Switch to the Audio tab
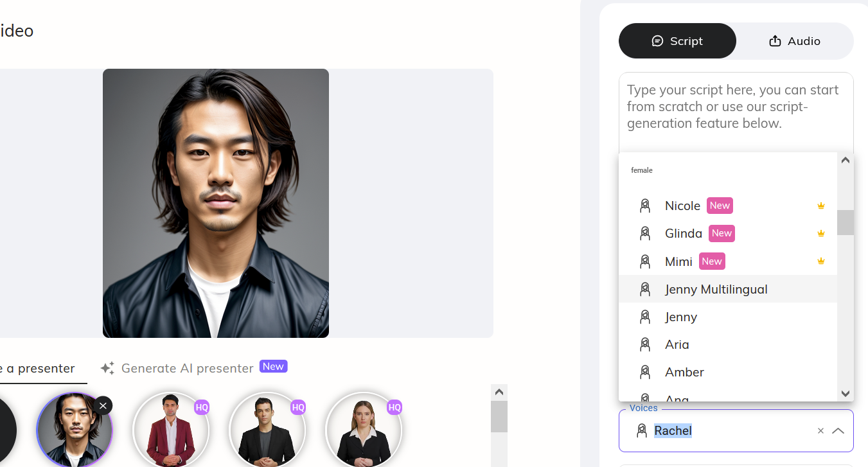Screen dimensions: 868x467 point(795,41)
